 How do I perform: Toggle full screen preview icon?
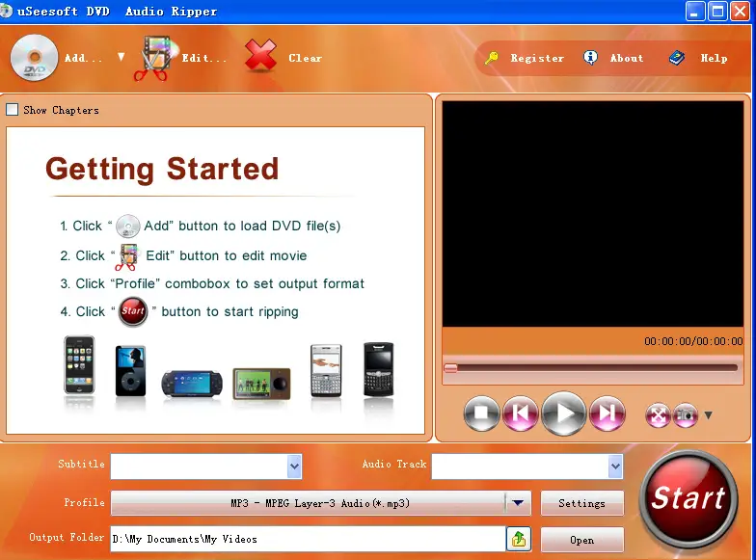pyautogui.click(x=658, y=414)
